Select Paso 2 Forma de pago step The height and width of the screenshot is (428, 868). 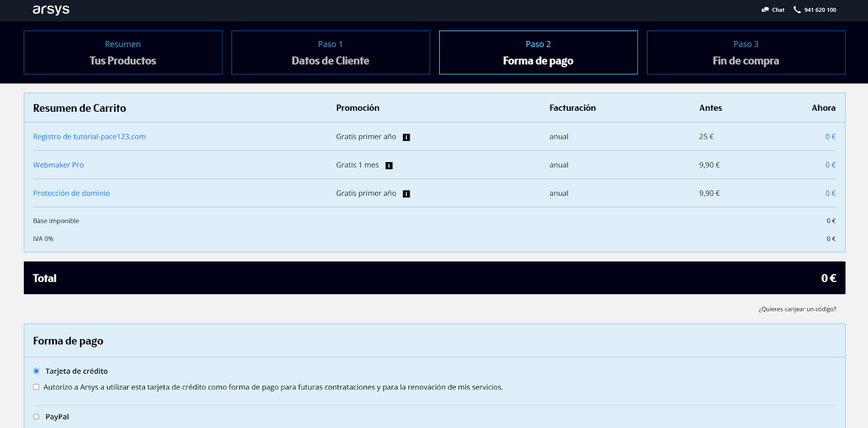click(x=538, y=53)
